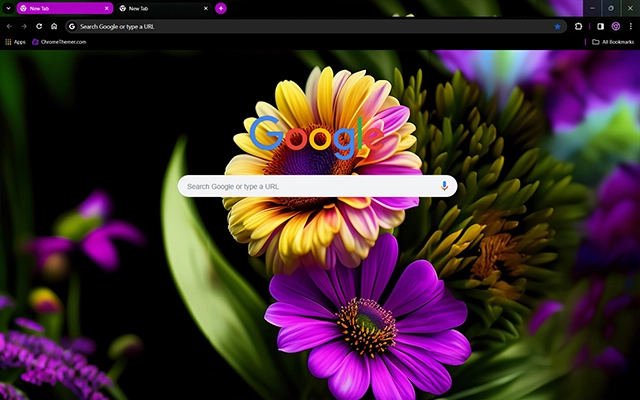
Task: Switch to the second New Tab
Action: click(164, 8)
